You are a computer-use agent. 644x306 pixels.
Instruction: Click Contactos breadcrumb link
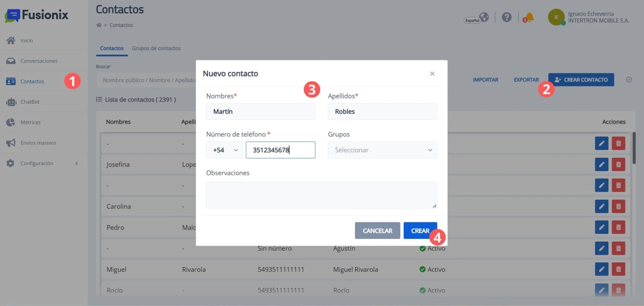click(x=121, y=25)
